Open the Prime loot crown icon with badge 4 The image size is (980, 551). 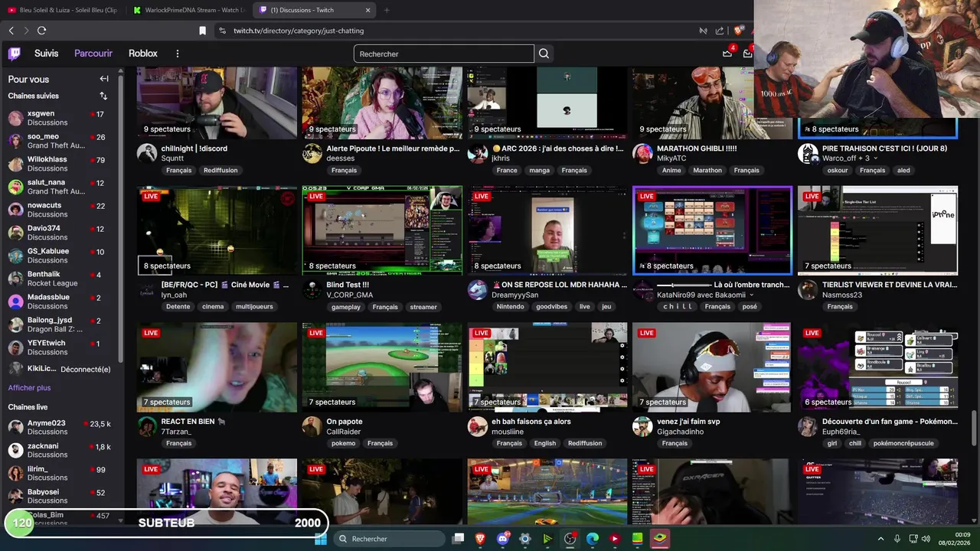tap(727, 54)
